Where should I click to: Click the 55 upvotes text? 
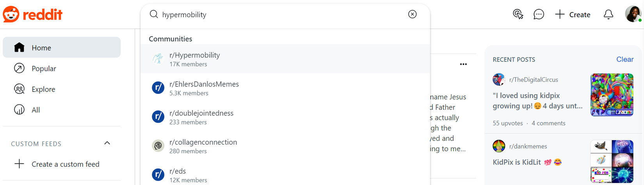click(507, 123)
